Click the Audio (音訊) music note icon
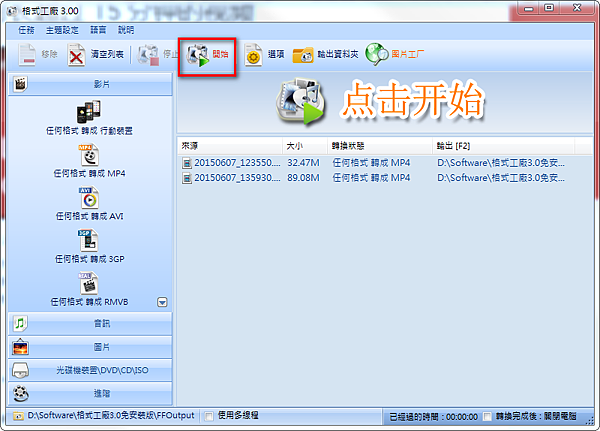 tap(20, 323)
